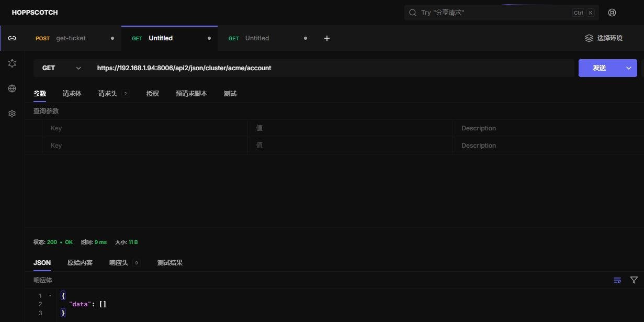Viewport: 644px width, 322px height.
Task: Open the Settings gear in sidebar
Action: (12, 114)
